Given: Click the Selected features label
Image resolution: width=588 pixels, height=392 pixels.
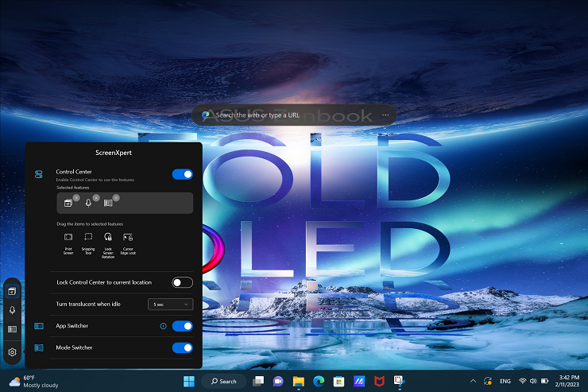Looking at the screenshot, I should [73, 188].
